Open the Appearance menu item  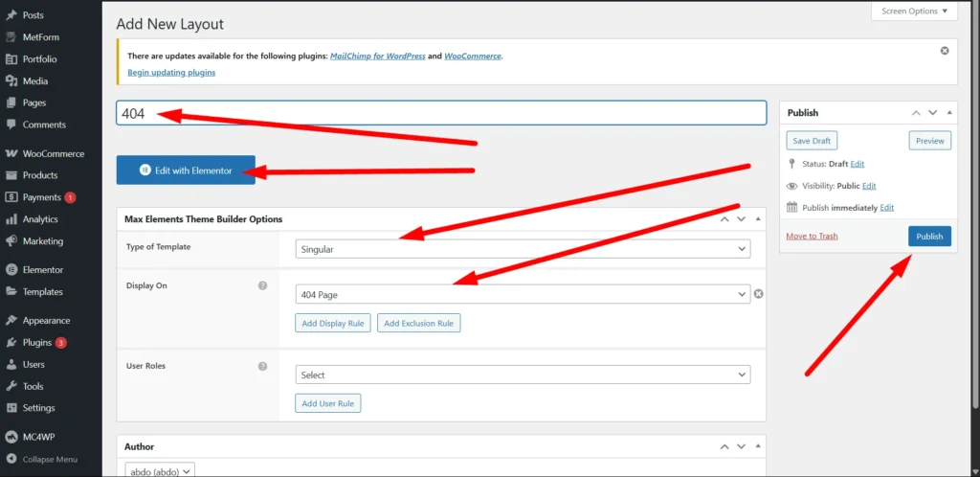pyautogui.click(x=46, y=321)
